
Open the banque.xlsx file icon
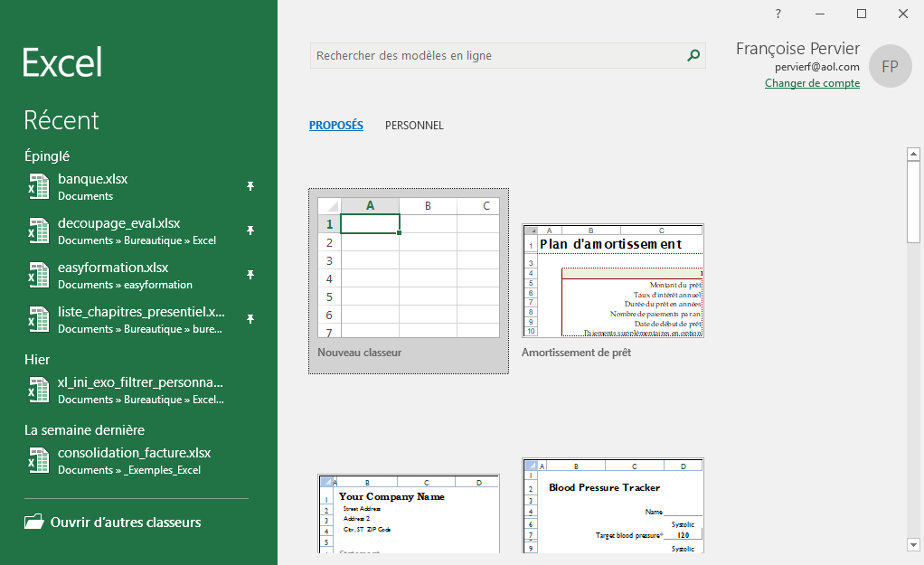(x=38, y=187)
